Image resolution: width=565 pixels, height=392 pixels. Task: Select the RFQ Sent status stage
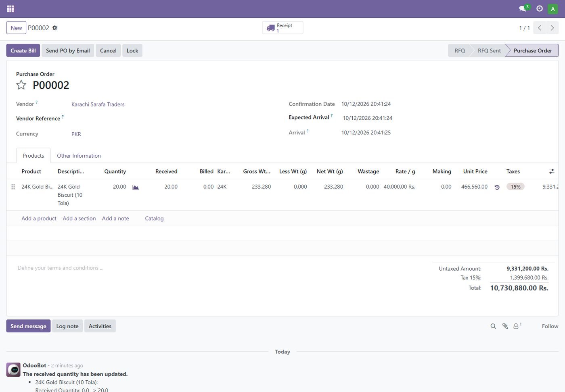tap(489, 50)
